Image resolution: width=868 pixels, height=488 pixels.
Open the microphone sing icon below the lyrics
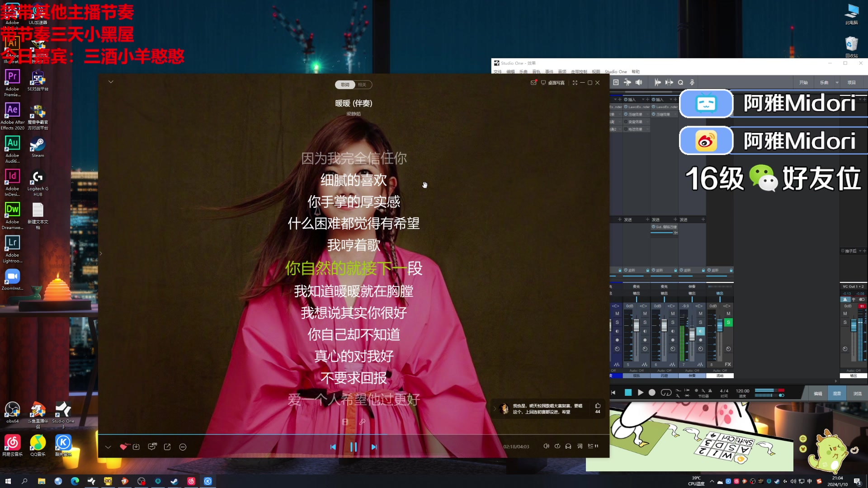point(362,422)
